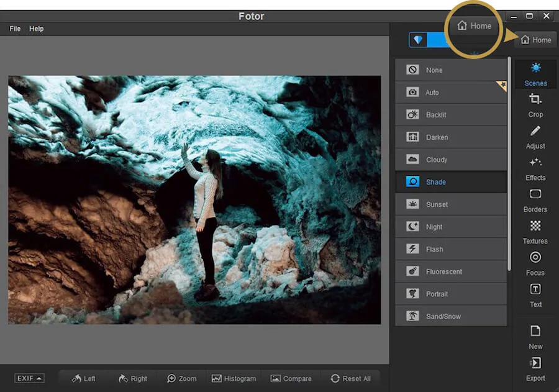Open the Borders panel
The image size is (559, 392).
[535, 201]
